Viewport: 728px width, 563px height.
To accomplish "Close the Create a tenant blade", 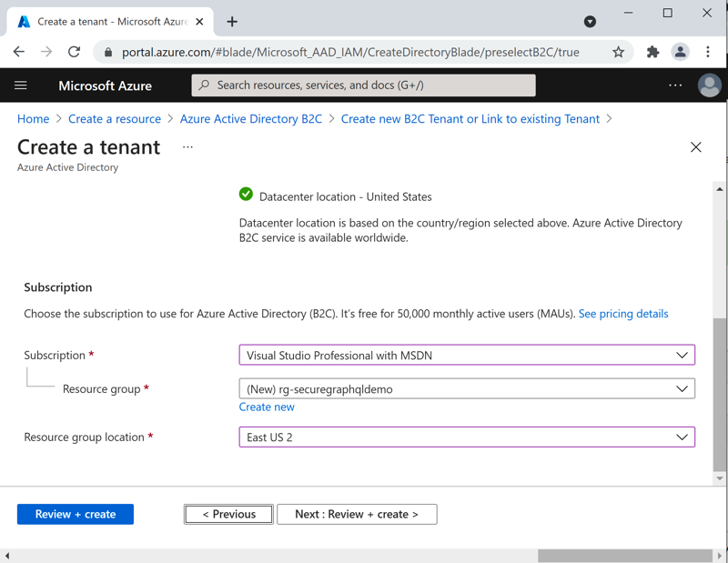I will [x=695, y=147].
